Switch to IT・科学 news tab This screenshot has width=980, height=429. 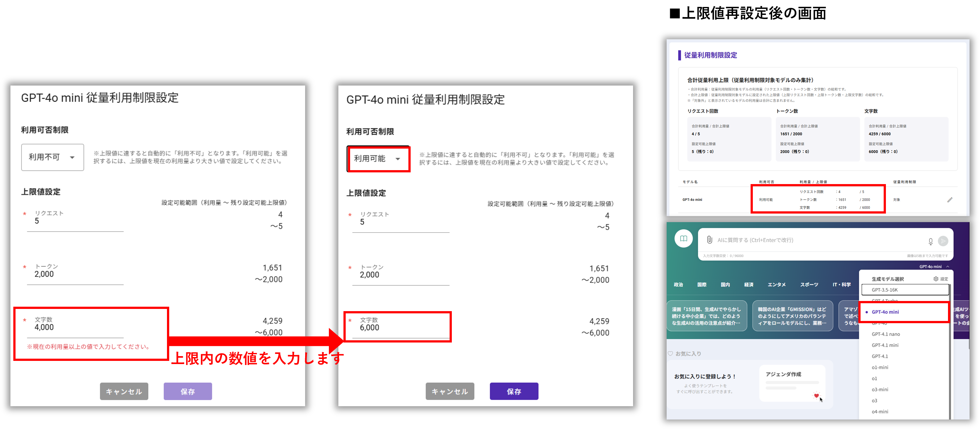tap(842, 285)
